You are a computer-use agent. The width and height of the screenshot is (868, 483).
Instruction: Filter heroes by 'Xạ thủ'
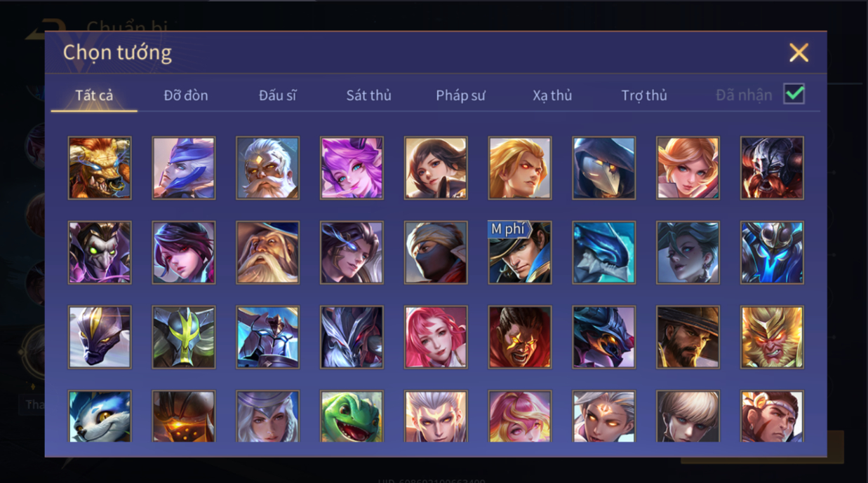552,95
